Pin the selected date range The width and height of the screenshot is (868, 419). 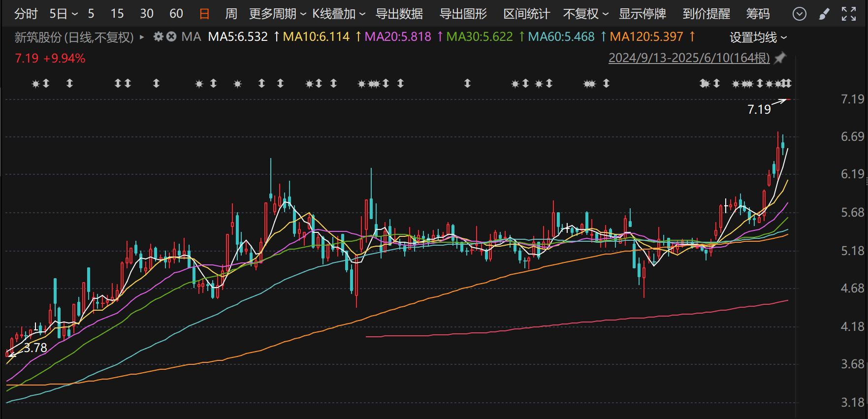click(x=780, y=58)
